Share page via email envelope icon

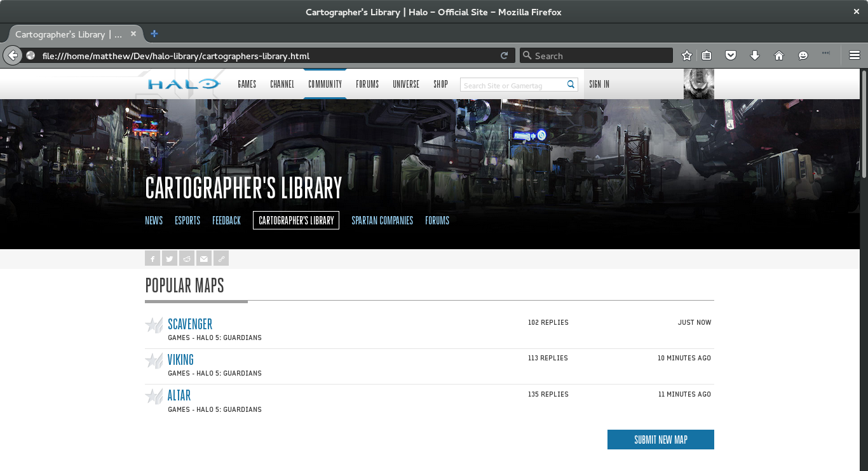pos(204,258)
